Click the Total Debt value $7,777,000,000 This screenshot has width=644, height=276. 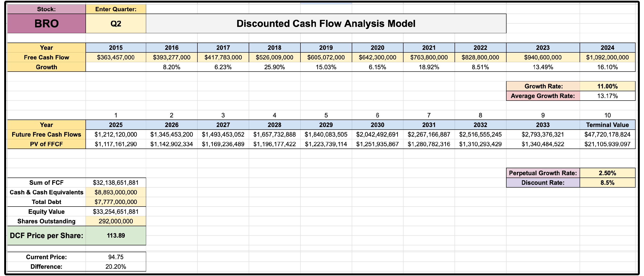point(116,202)
